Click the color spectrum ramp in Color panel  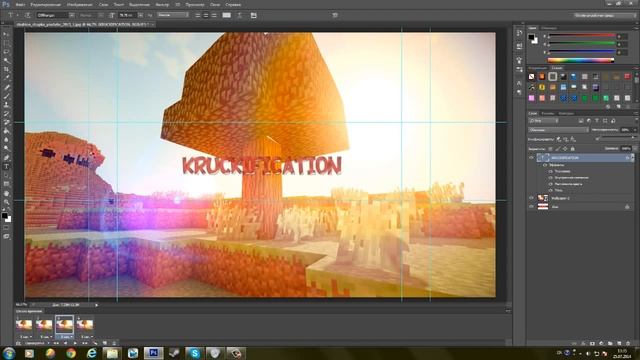coord(581,60)
